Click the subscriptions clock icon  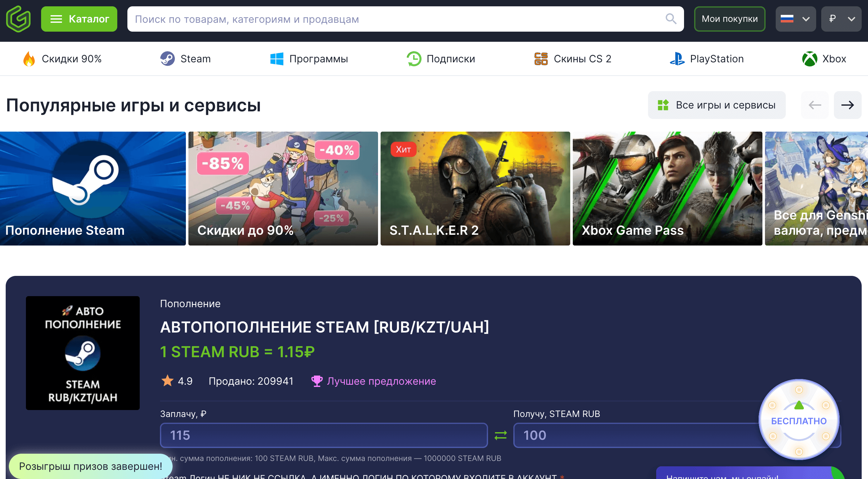point(414,59)
